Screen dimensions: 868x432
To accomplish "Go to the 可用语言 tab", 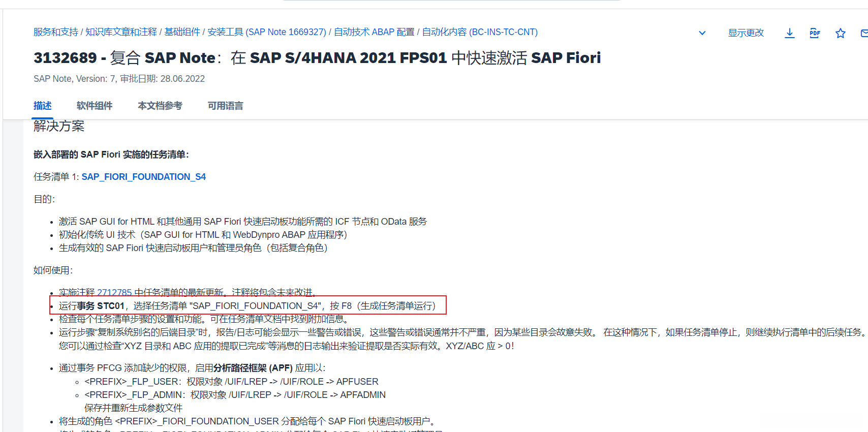I will [x=226, y=106].
